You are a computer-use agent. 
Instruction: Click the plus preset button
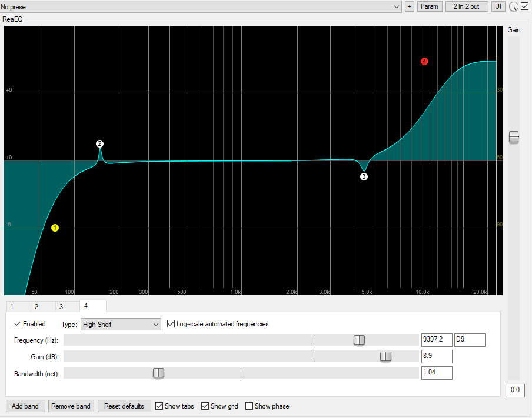(x=410, y=6)
